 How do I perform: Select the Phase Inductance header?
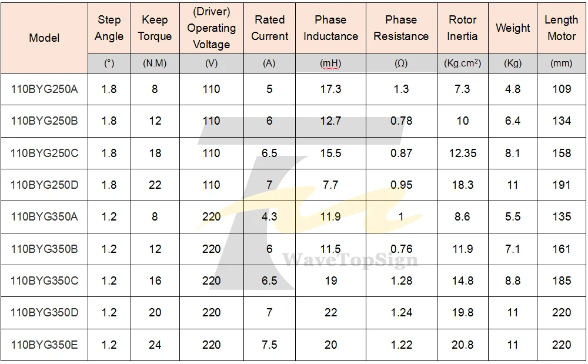pyautogui.click(x=330, y=28)
